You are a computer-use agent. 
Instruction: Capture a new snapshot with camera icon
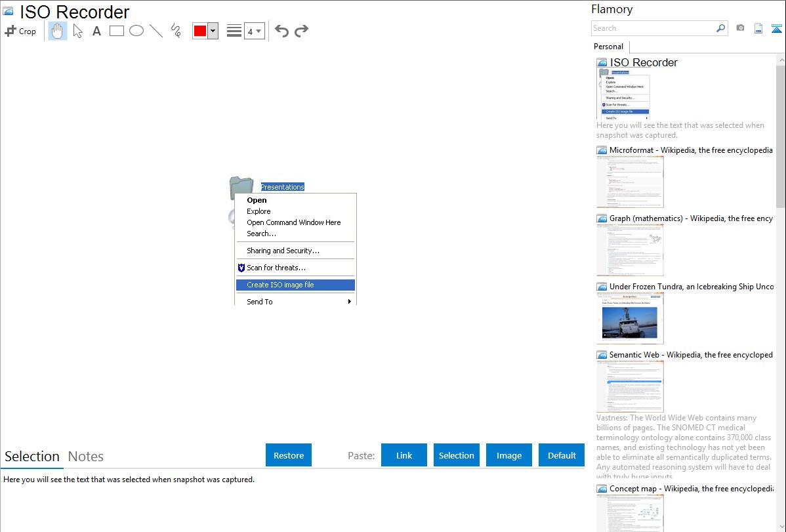[740, 28]
